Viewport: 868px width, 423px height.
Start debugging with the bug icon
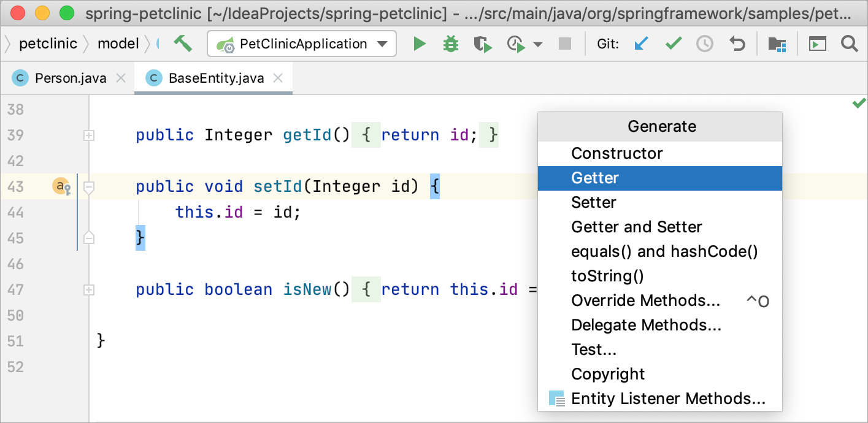point(451,44)
